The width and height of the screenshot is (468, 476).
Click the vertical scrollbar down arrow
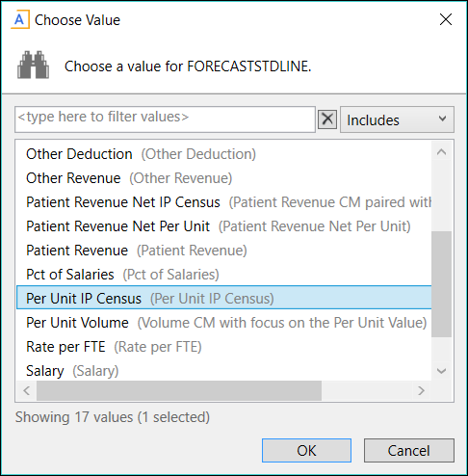point(442,371)
